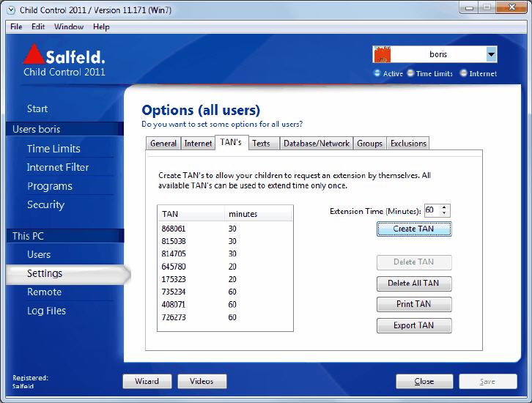Open the Window menu

pyautogui.click(x=69, y=27)
